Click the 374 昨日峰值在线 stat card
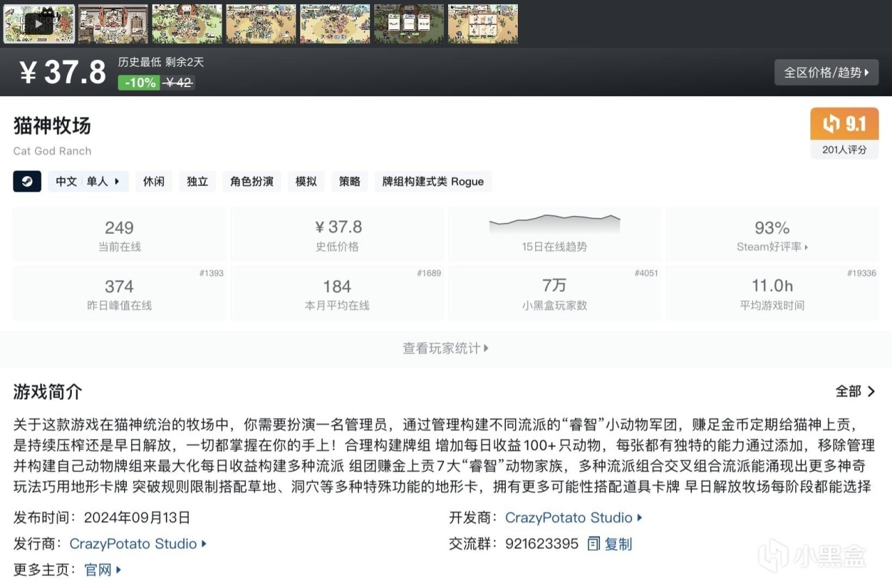892x588 pixels. [119, 293]
